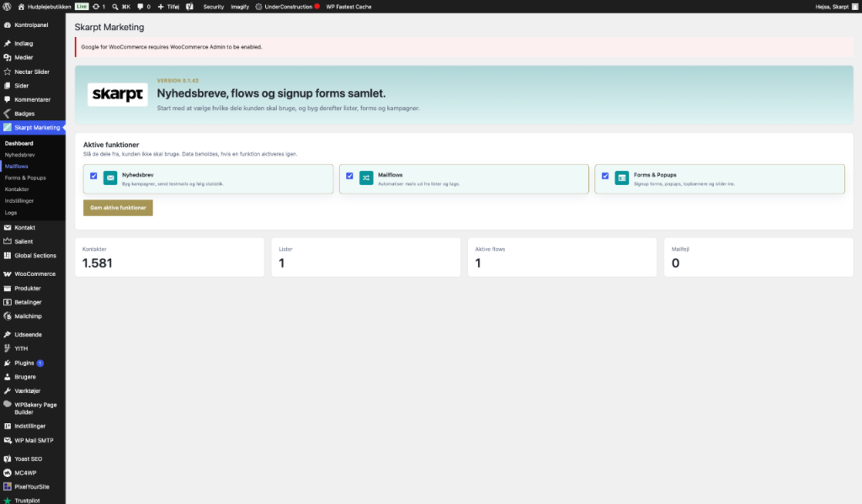Open the Yoast icon in admin bar

tap(189, 7)
